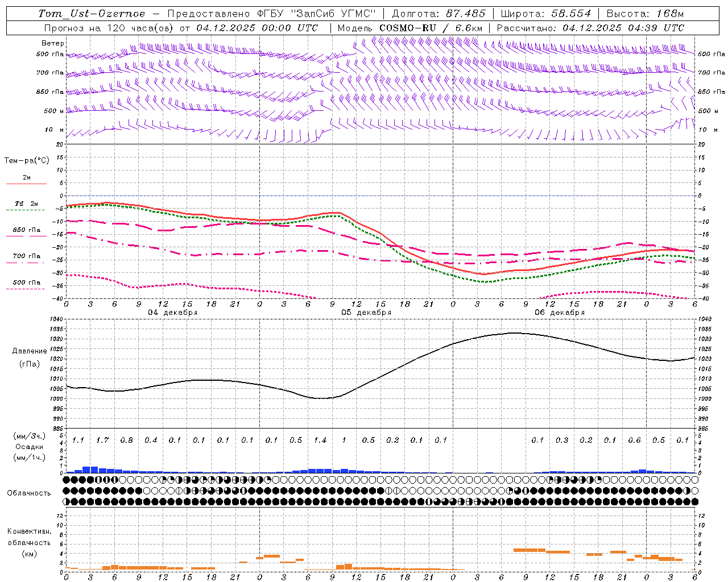This screenshot has height=582, width=728.
Task: Click the '(мм/1ч.)' precipitation unit label
Action: pyautogui.click(x=29, y=458)
